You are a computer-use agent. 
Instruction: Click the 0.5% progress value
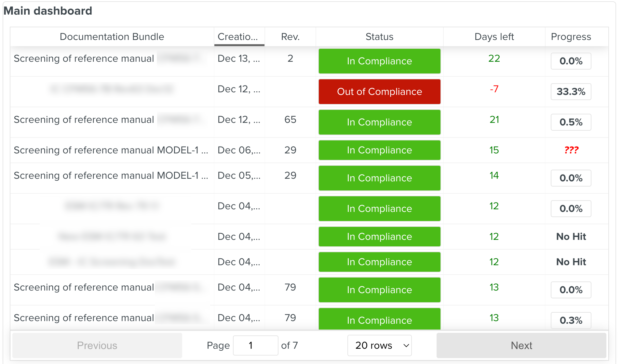[571, 122]
